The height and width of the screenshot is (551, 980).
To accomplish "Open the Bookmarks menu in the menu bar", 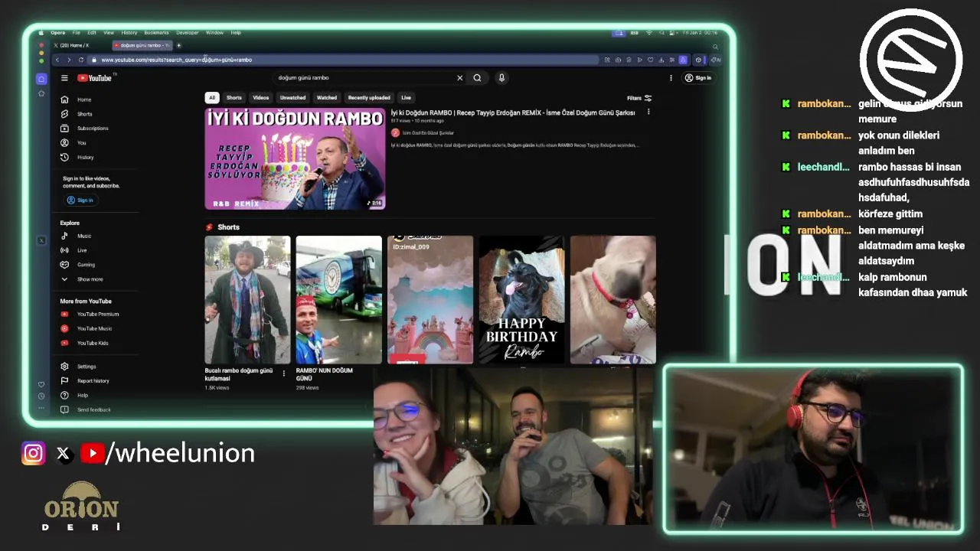I will pos(156,33).
